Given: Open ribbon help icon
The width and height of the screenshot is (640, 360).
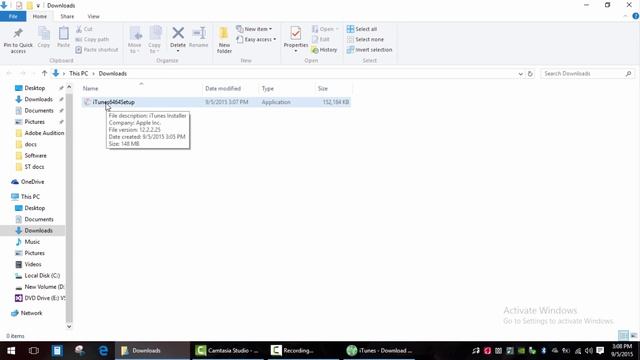Looking at the screenshot, I should point(636,16).
